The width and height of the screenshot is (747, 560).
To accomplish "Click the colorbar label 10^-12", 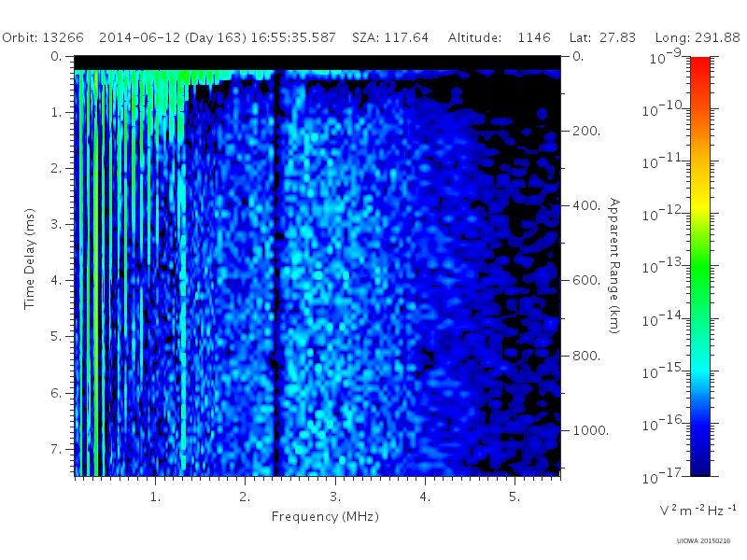I will [x=664, y=215].
